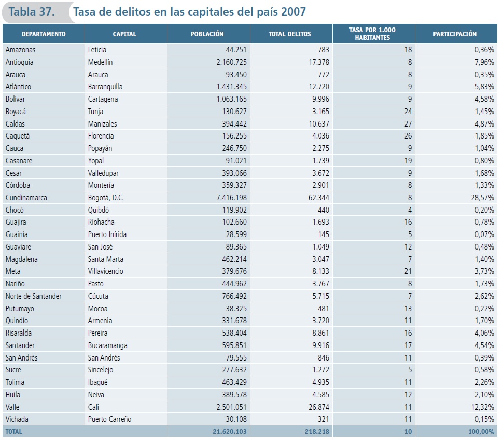Viewport: 504px width, 443px height.
Task: Select the Medellín capital cell
Action: point(101,62)
